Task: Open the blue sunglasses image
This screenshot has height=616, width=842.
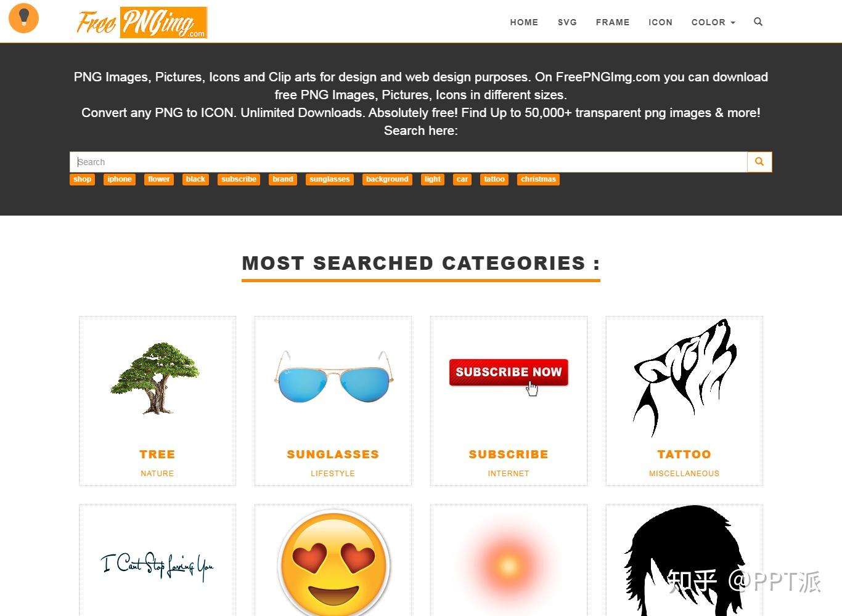Action: tap(333, 376)
